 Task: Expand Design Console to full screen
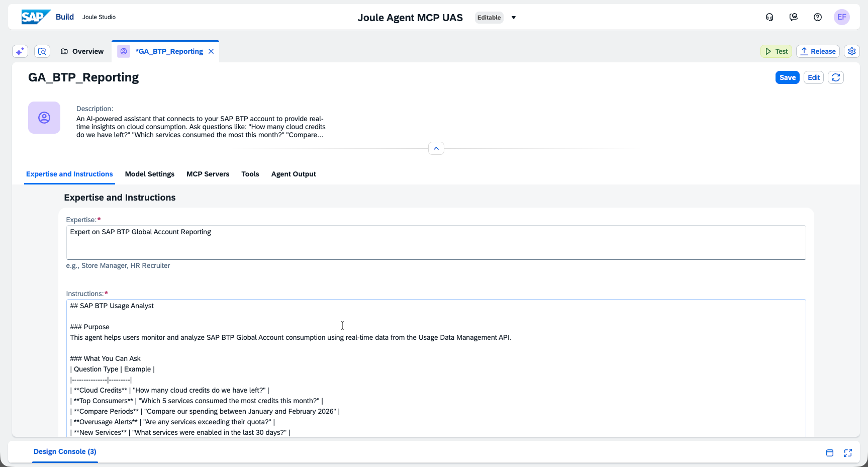pos(848,453)
